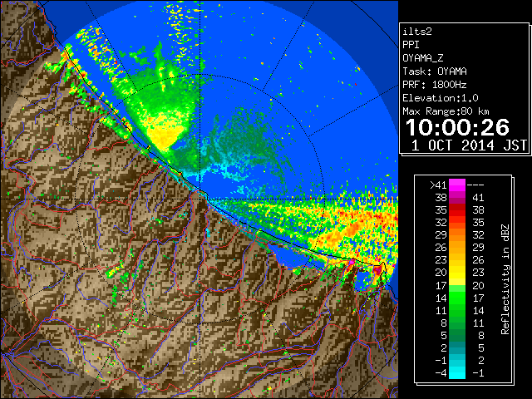The width and height of the screenshot is (532, 399).
Task: Select the '---' legend label
Action: (475, 185)
